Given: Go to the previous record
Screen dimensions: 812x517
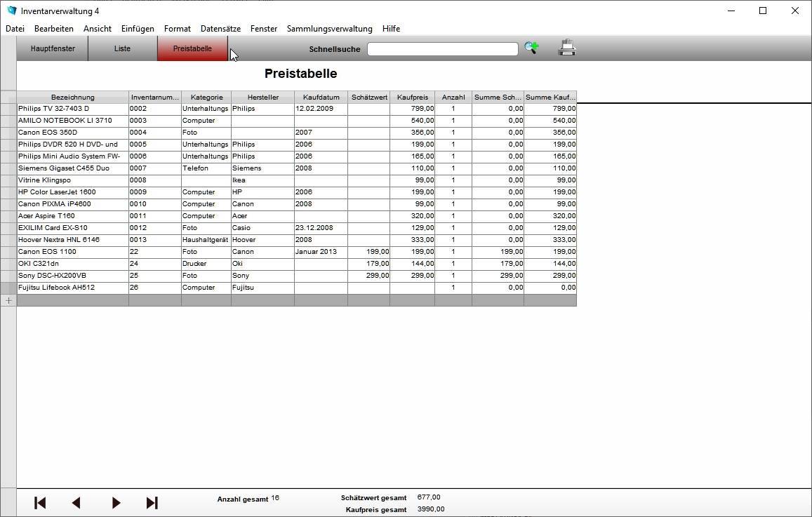Looking at the screenshot, I should (76, 502).
